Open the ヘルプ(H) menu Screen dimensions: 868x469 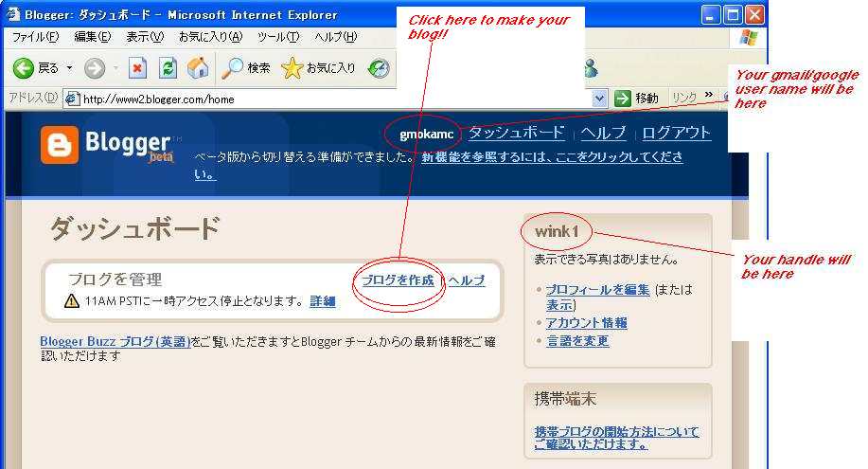click(336, 37)
